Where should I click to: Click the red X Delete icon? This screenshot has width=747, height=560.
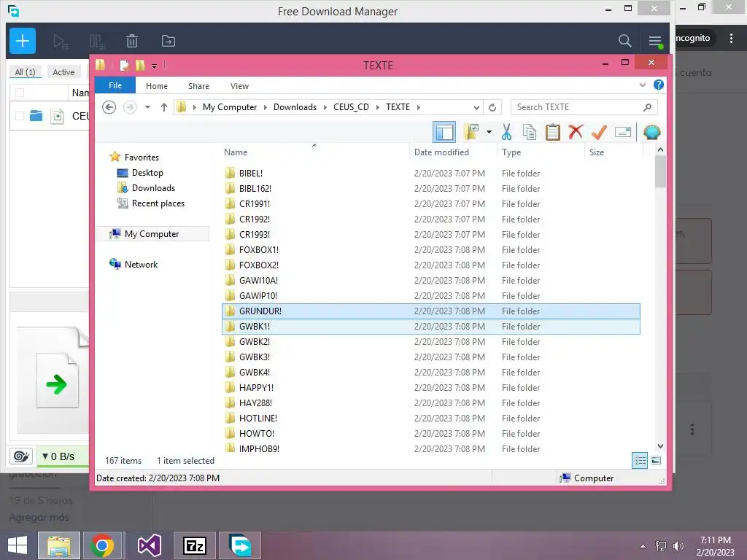[x=576, y=132]
